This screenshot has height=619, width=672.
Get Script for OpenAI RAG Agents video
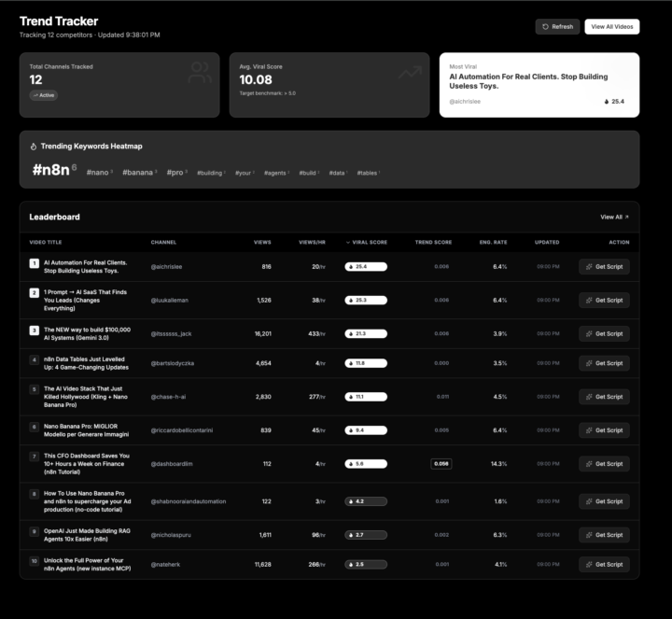[604, 535]
